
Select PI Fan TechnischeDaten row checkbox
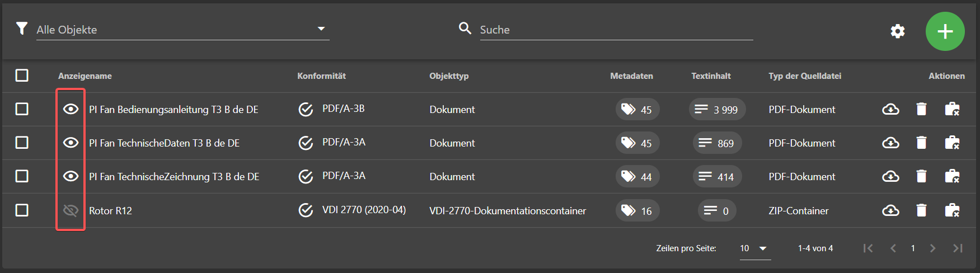point(22,142)
